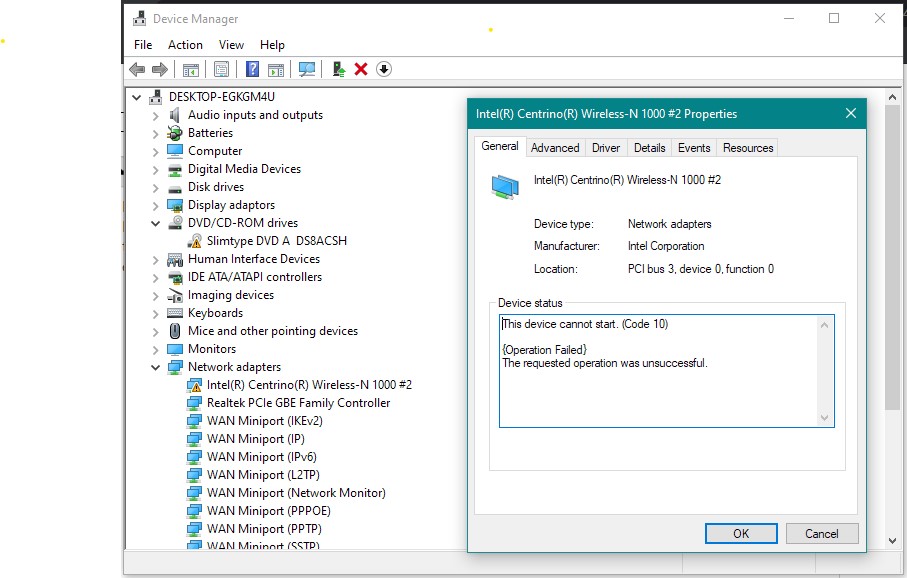Toggle the Show/Hide Action Pane toolbar icon

click(276, 69)
